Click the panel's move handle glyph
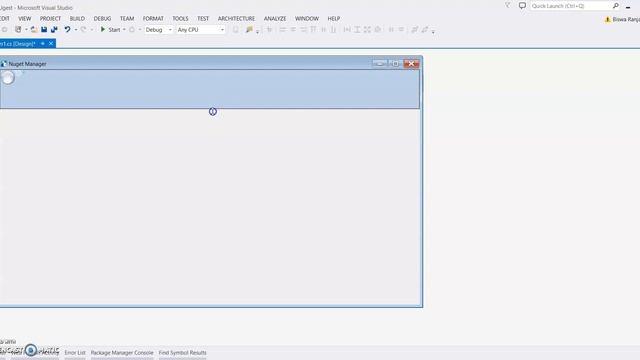The image size is (640, 360). 7,77
